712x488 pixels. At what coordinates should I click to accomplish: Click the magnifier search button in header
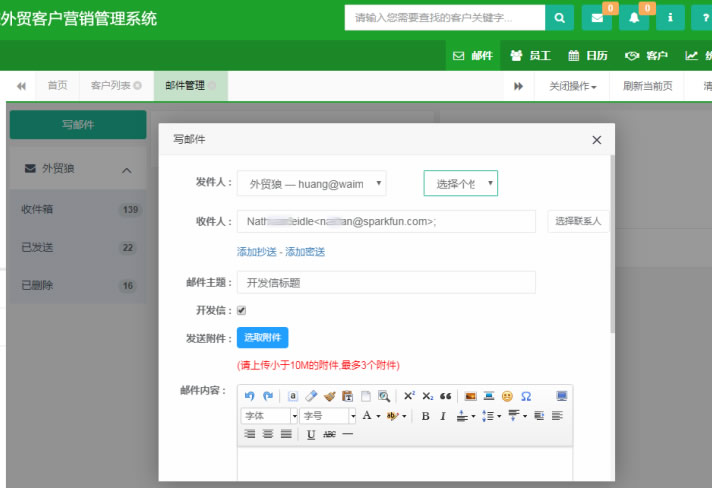559,18
